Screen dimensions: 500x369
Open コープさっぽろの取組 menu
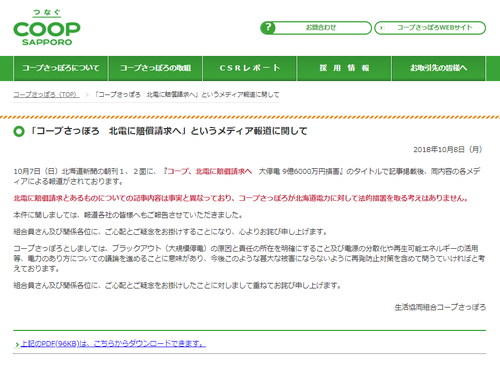pyautogui.click(x=155, y=68)
